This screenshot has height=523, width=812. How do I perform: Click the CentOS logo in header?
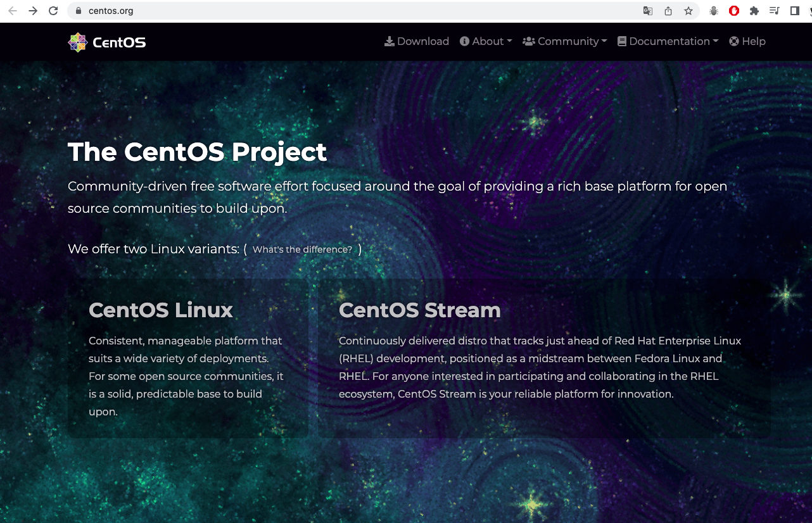107,42
